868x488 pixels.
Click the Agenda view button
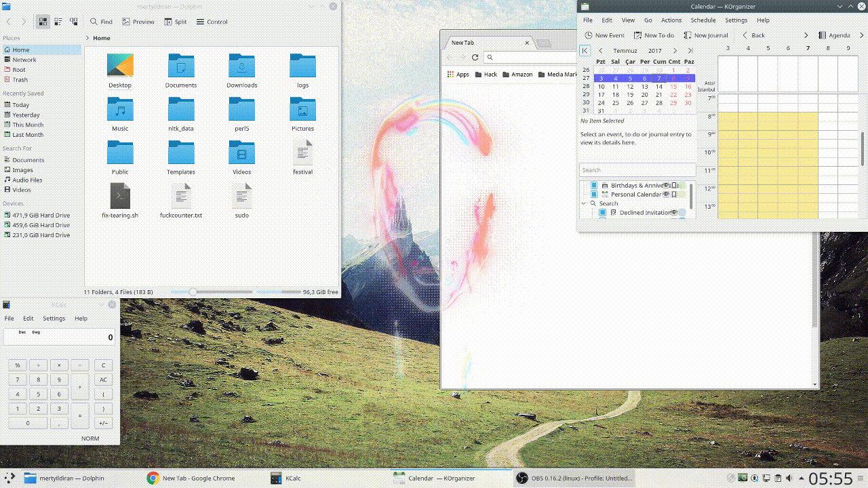click(x=833, y=35)
